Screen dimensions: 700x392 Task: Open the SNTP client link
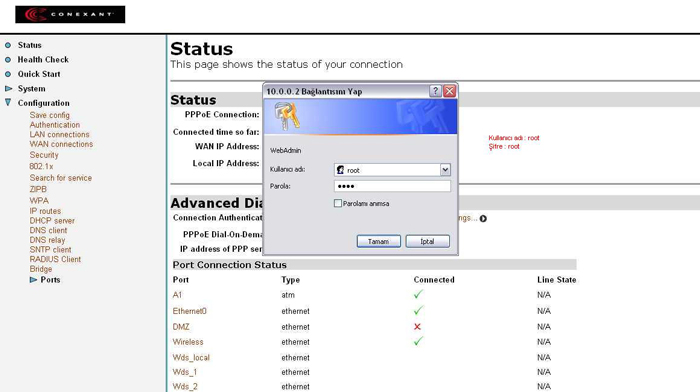pos(50,250)
